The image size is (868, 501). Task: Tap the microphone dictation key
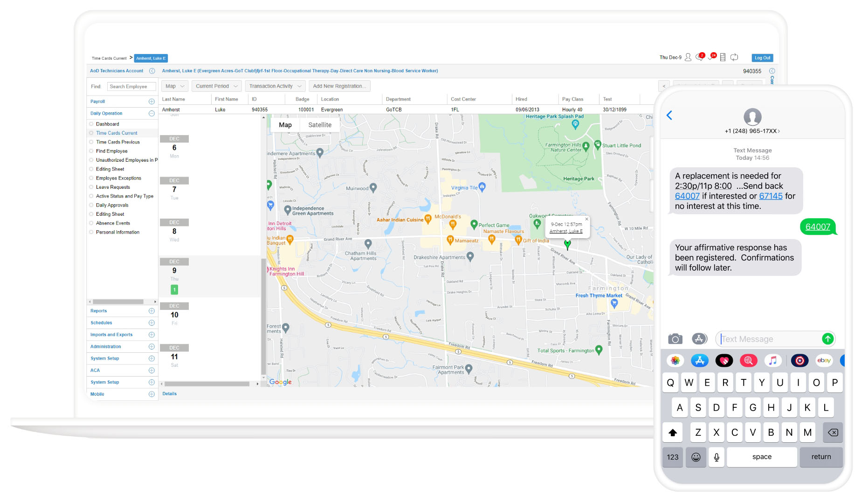point(716,457)
